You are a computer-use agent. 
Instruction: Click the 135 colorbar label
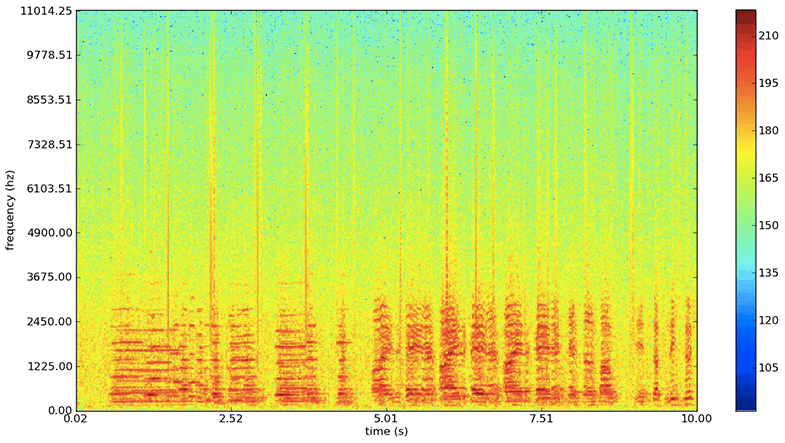click(x=768, y=273)
